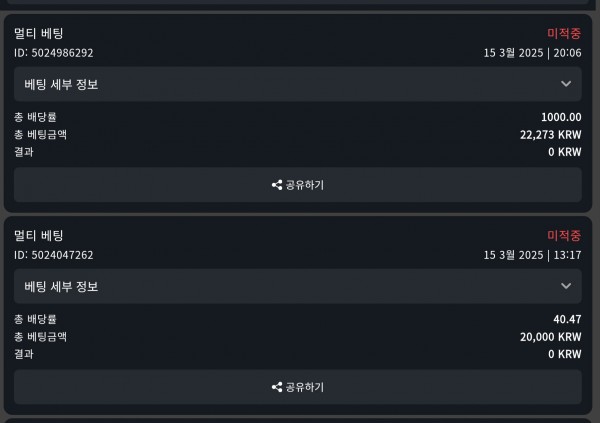
Task: Click the 15 3월 2025 | 20:06 timestamp
Action: (x=533, y=53)
